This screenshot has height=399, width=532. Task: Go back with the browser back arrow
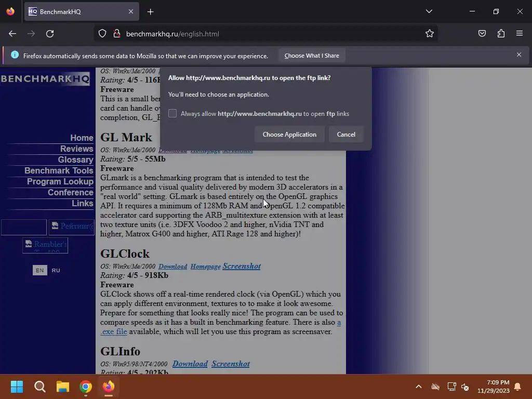(12, 34)
